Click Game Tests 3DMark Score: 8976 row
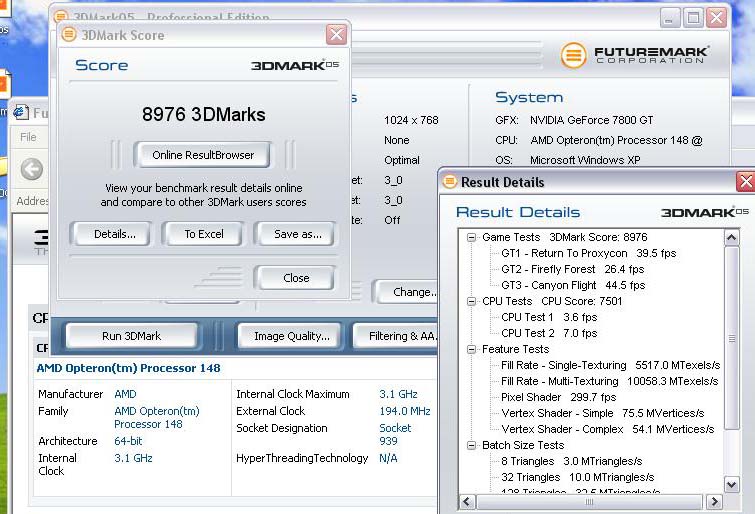This screenshot has height=514, width=755. click(565, 237)
